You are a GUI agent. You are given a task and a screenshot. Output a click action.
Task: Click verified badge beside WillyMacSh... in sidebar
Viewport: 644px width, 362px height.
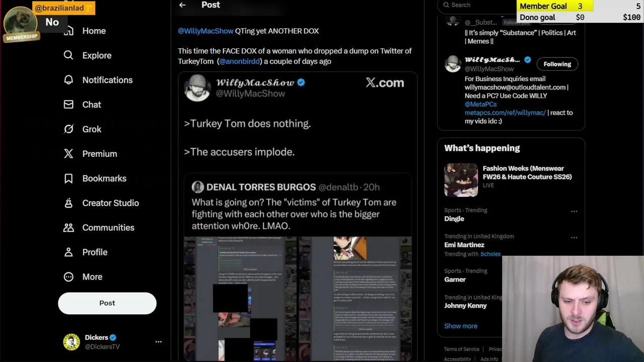click(527, 60)
